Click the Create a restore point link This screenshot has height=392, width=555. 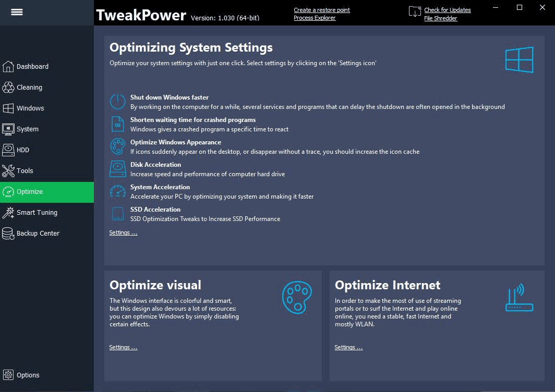coord(321,10)
